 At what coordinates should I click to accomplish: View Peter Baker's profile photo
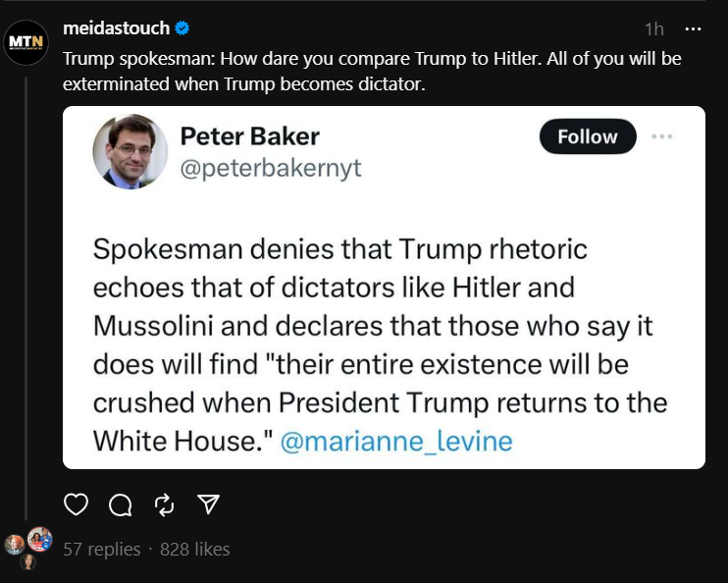pos(129,150)
